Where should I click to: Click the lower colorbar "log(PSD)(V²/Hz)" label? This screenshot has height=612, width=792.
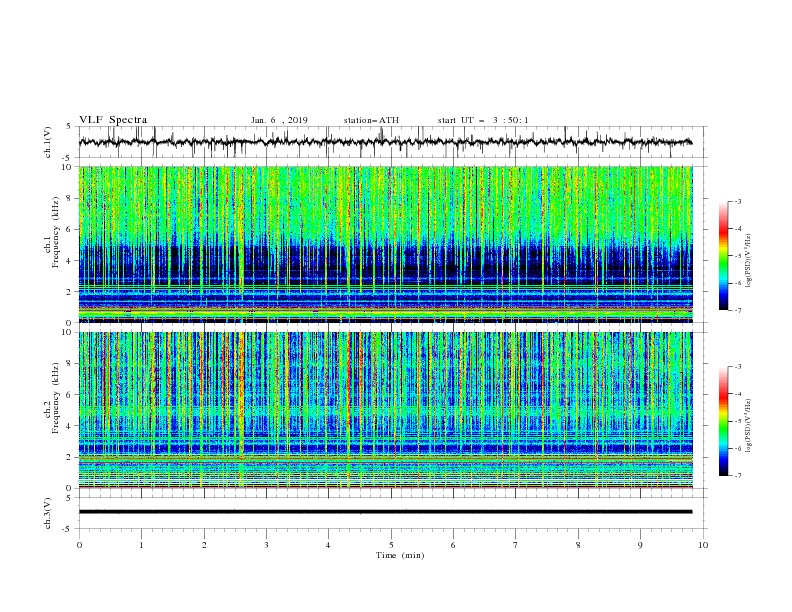748,425
